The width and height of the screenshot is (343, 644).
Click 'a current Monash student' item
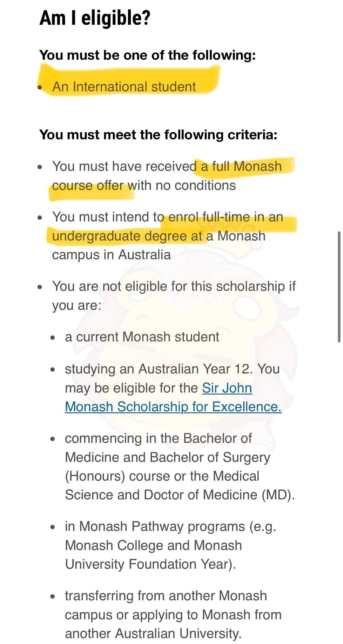[142, 337]
